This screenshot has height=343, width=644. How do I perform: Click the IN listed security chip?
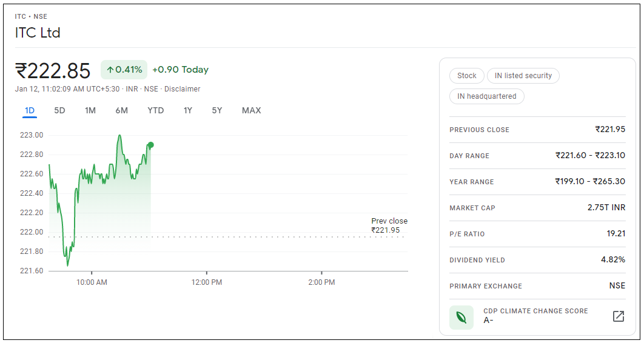coord(523,76)
